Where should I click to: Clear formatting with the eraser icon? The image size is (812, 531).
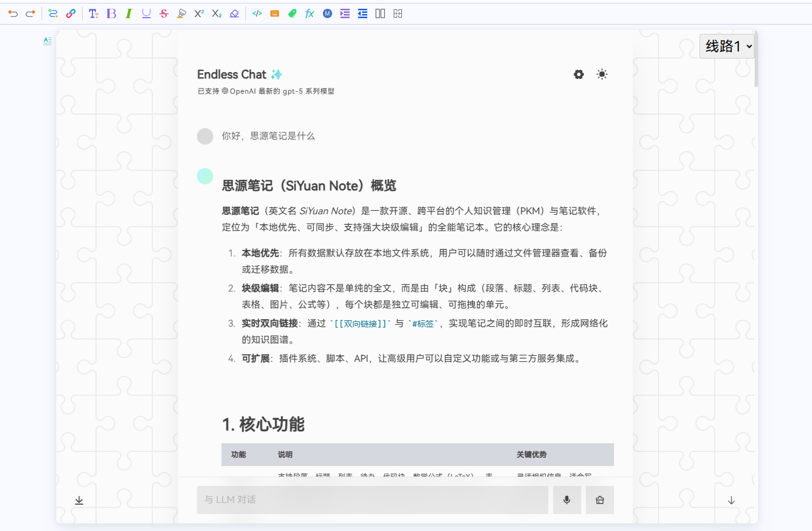coord(234,13)
